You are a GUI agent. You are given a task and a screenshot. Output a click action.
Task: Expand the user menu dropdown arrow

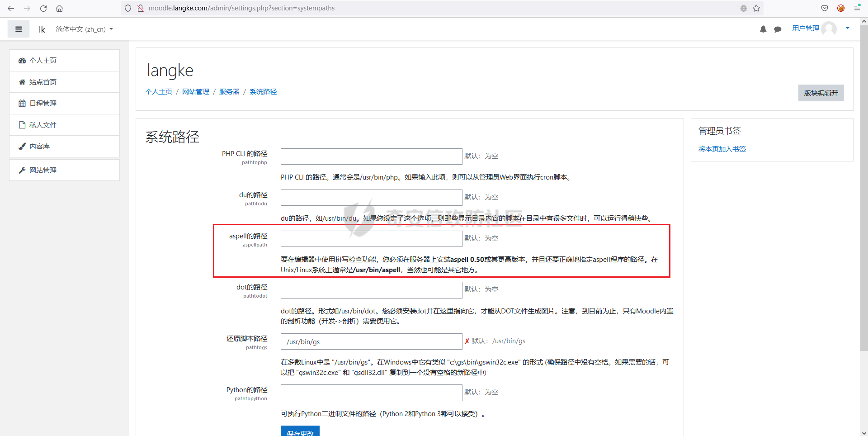(848, 28)
